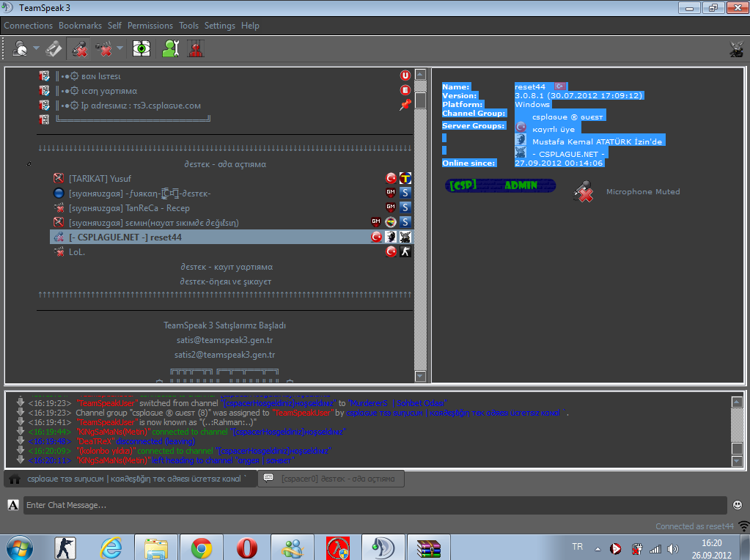
Task: Open Google Chrome from the taskbar
Action: click(202, 548)
